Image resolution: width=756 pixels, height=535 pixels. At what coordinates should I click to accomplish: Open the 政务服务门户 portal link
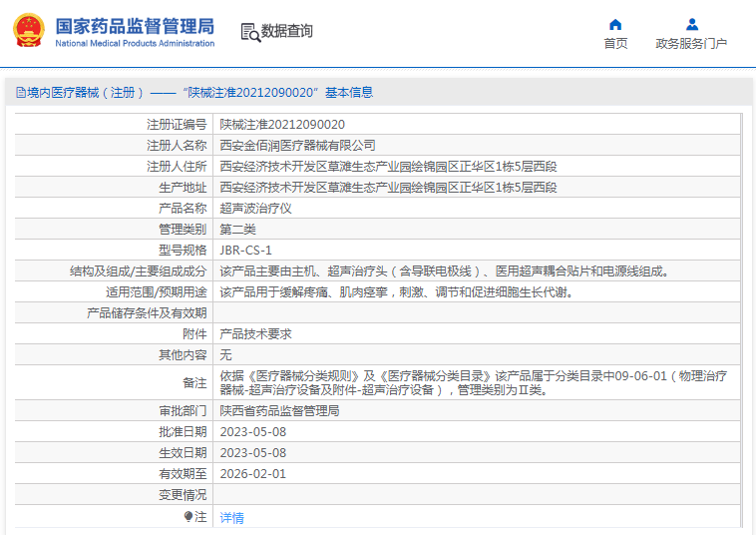[691, 43]
